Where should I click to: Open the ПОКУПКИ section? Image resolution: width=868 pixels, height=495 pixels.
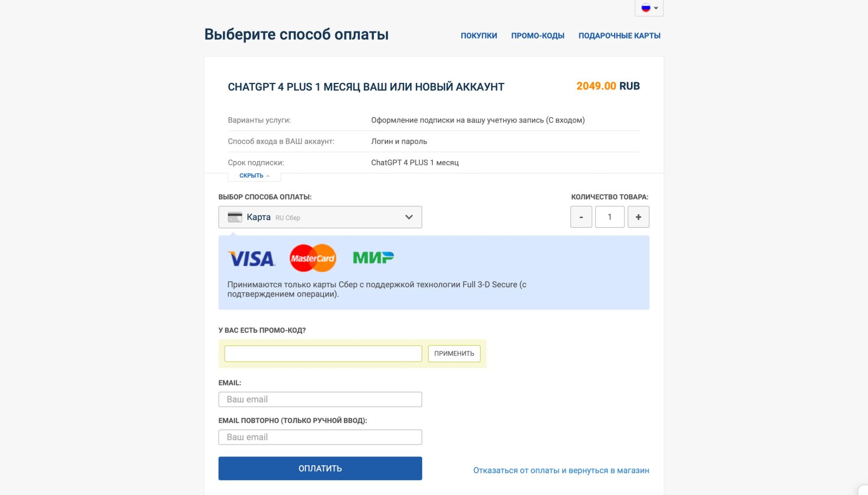click(478, 35)
